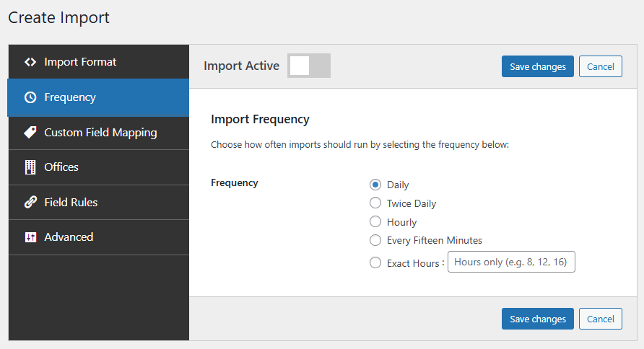Choose the Hourly frequency option
This screenshot has width=644, height=349.
point(375,222)
